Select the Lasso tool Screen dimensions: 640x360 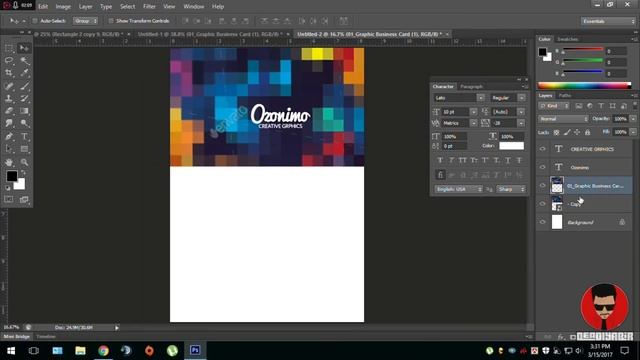click(9, 60)
